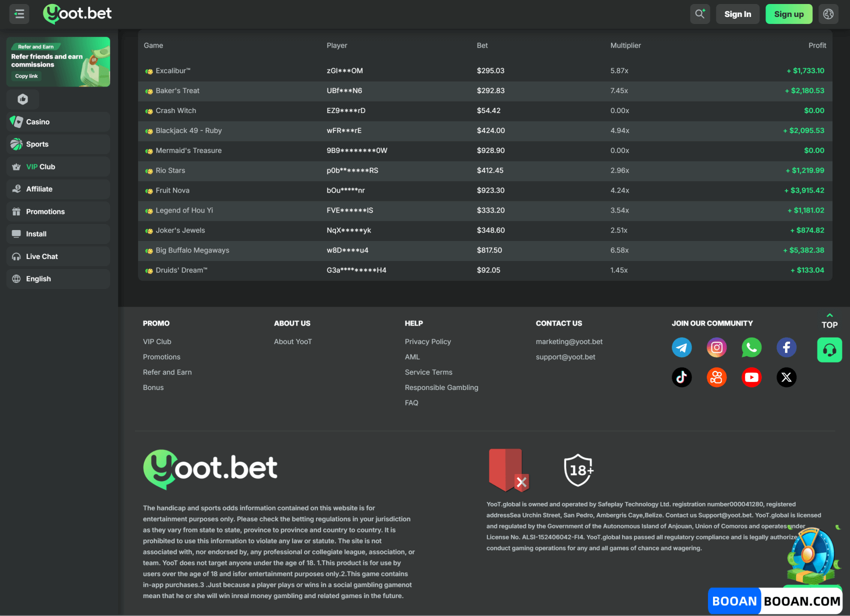Open the Baker's Treat game row
Image resolution: width=850 pixels, height=616 pixels.
(485, 91)
